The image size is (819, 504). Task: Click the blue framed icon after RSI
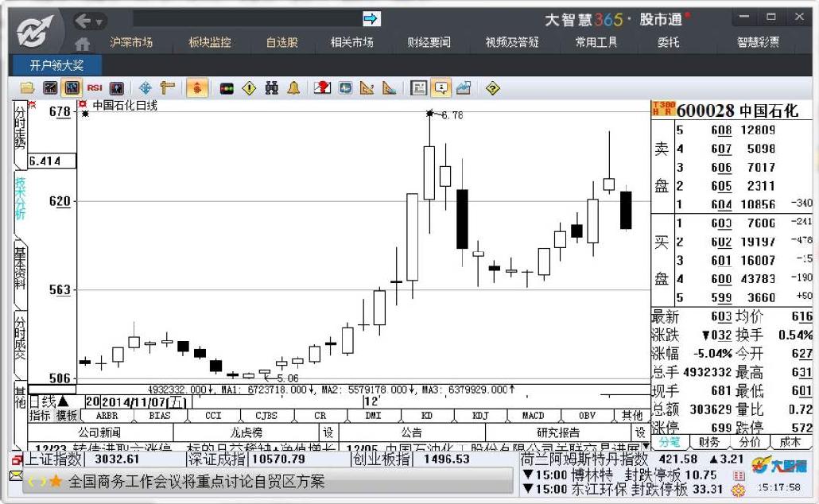click(x=116, y=88)
